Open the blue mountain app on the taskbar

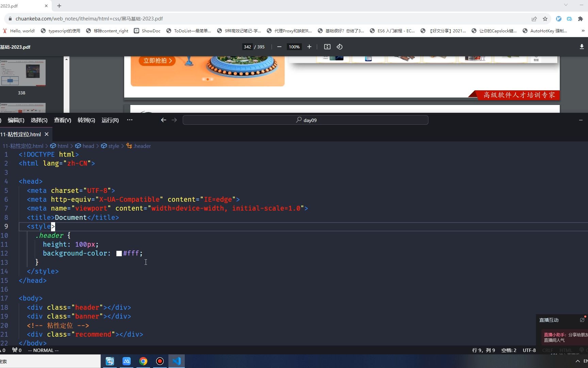127,361
